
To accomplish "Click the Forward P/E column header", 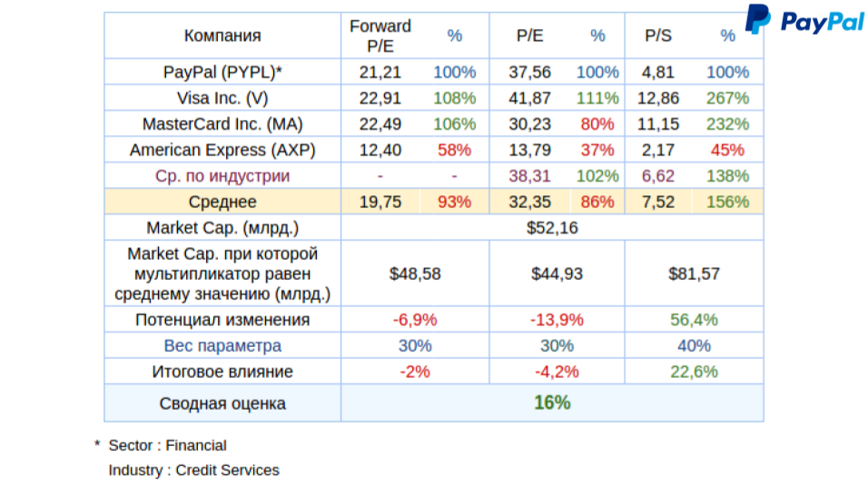I will click(380, 35).
